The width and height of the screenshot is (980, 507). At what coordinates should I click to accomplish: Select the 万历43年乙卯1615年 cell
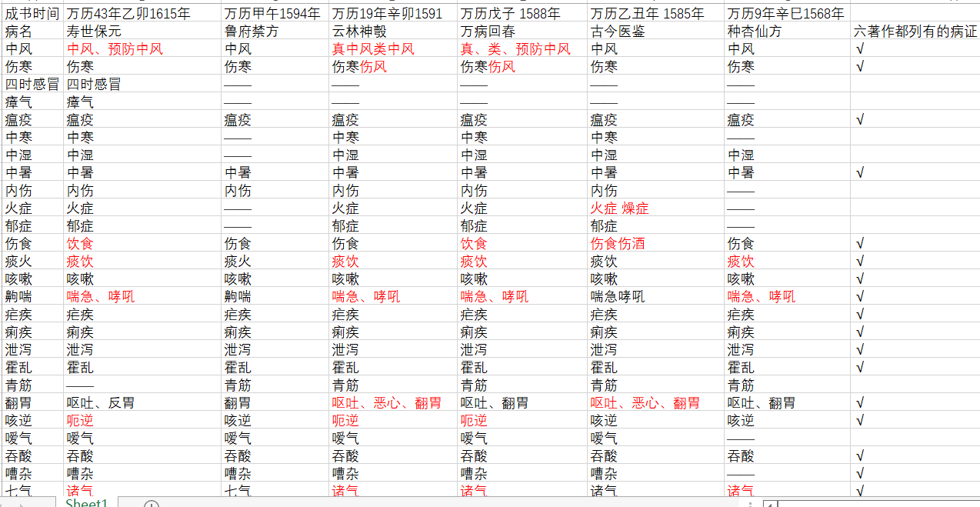click(x=142, y=13)
